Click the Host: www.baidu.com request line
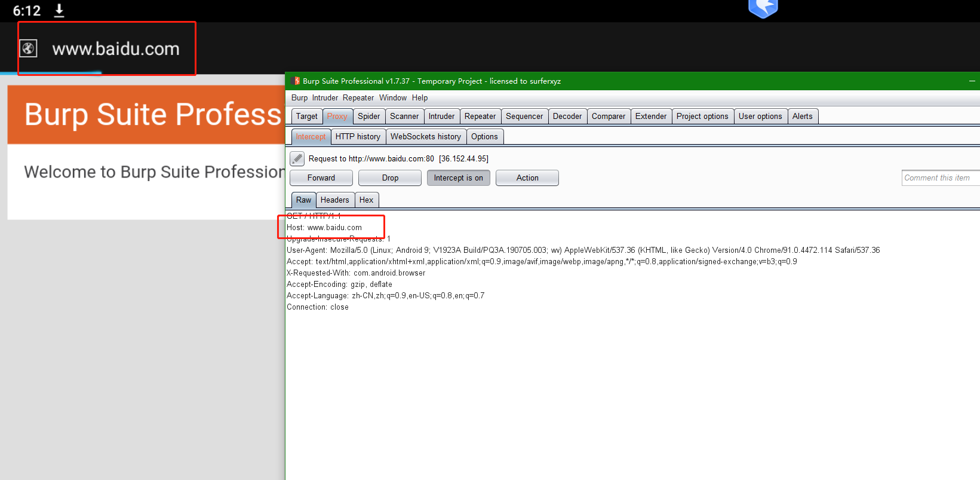This screenshot has height=480, width=980. point(324,227)
